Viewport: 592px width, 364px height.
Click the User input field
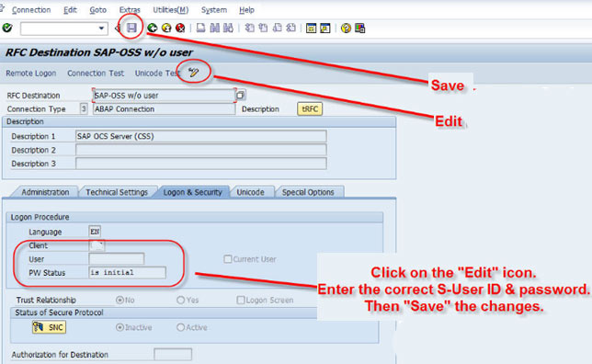click(117, 259)
